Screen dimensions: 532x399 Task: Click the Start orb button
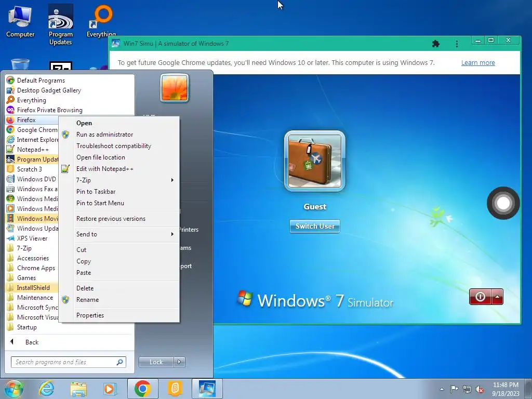[x=14, y=389]
